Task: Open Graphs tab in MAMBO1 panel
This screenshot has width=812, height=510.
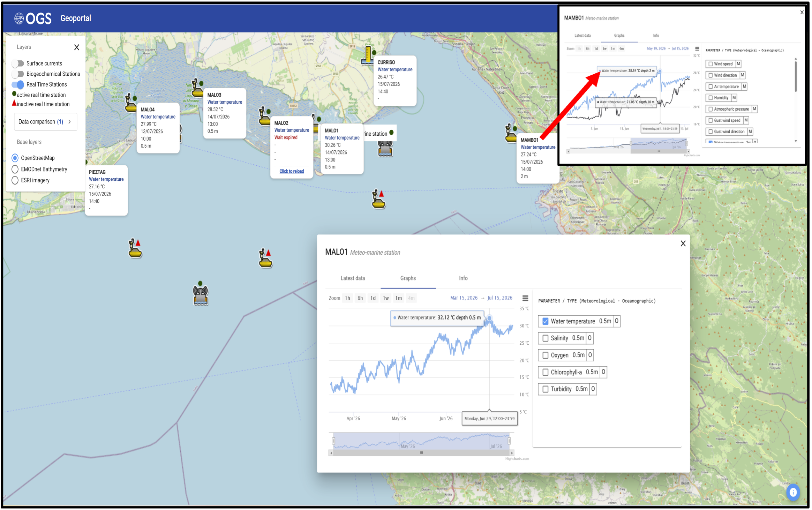Action: pyautogui.click(x=619, y=36)
